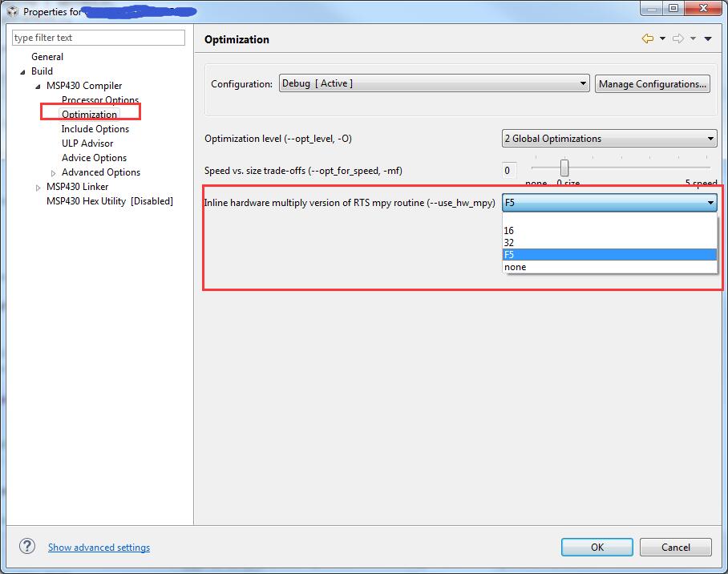The width and height of the screenshot is (728, 574).
Task: Collapse the MSP430 Compiler node
Action: (38, 86)
